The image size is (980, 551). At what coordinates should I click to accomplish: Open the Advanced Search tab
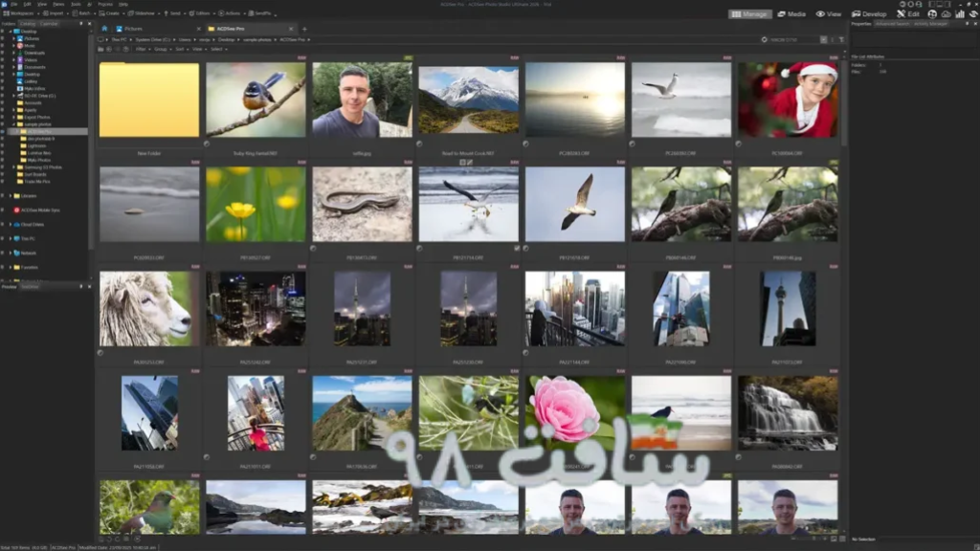pyautogui.click(x=892, y=24)
